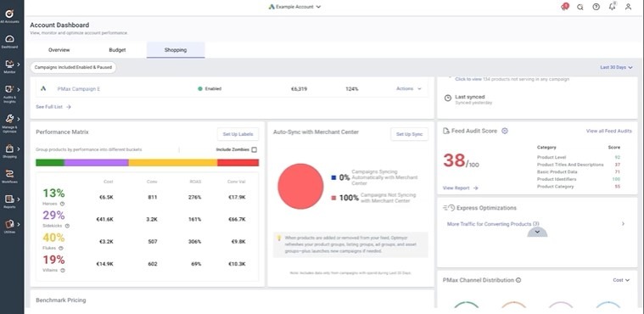Open the Dashboard sidebar icon

(9, 42)
